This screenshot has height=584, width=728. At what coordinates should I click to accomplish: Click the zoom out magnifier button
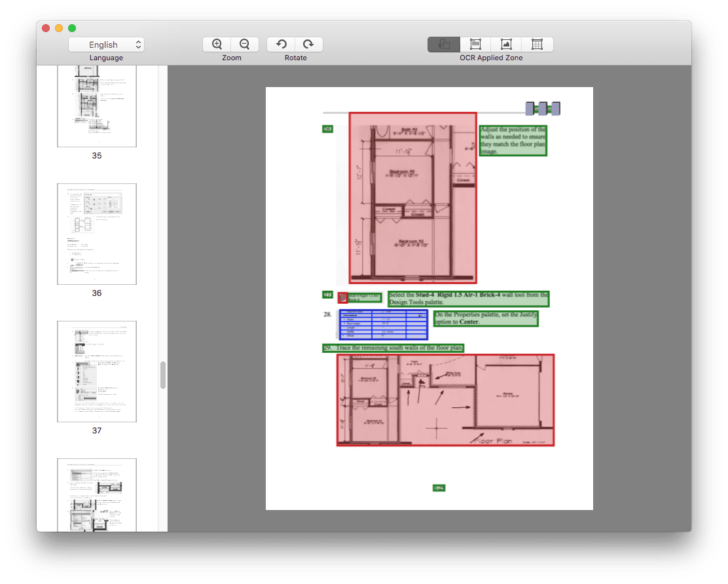[x=245, y=45]
